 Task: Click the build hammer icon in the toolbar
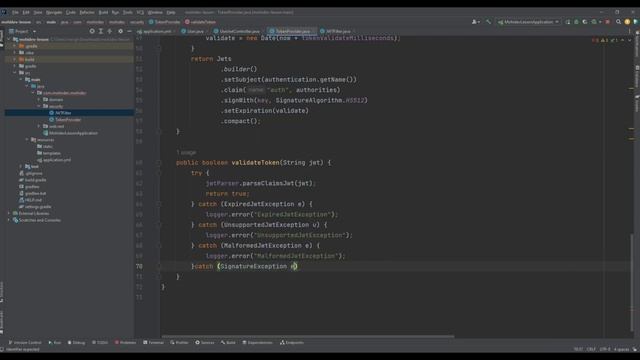488,22
